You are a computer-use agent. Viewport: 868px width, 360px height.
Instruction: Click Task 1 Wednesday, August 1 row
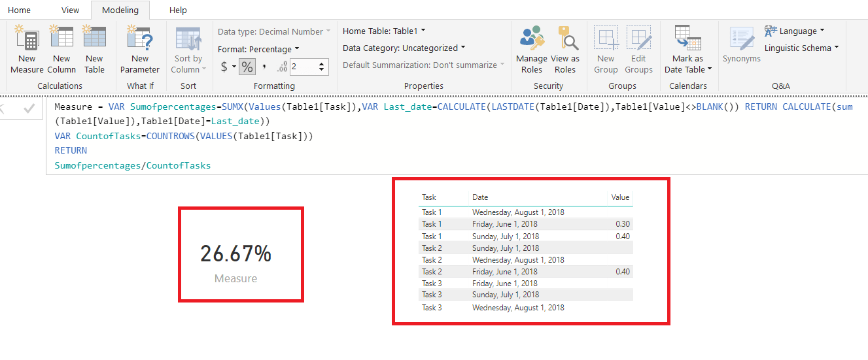click(526, 212)
